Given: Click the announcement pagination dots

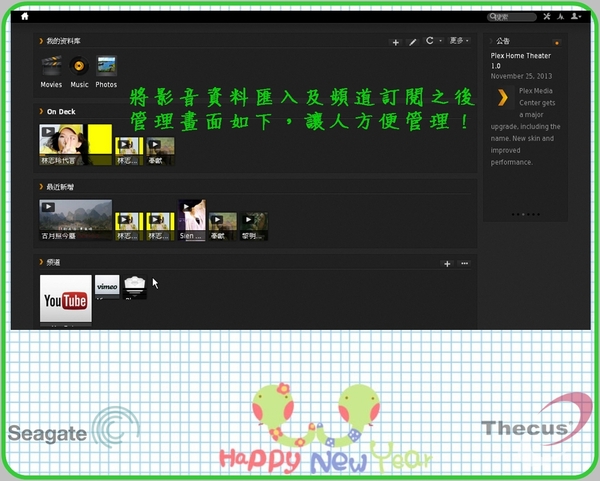Looking at the screenshot, I should tap(526, 214).
